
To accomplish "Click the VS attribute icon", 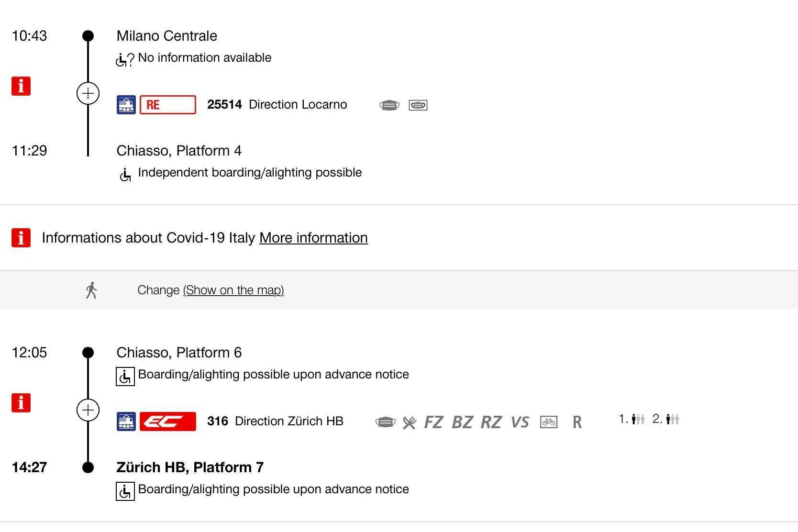I will tap(520, 422).
